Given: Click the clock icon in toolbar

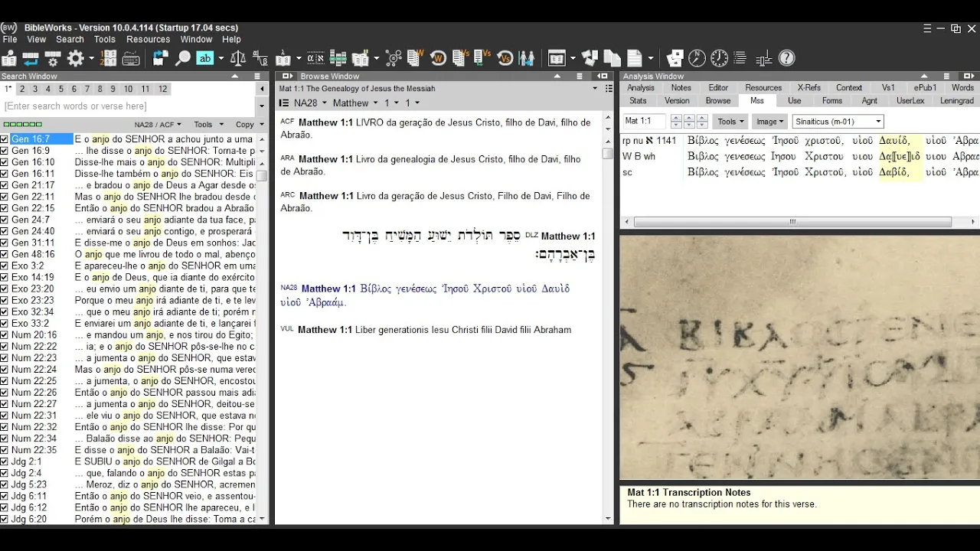Looking at the screenshot, I should coord(719,58).
